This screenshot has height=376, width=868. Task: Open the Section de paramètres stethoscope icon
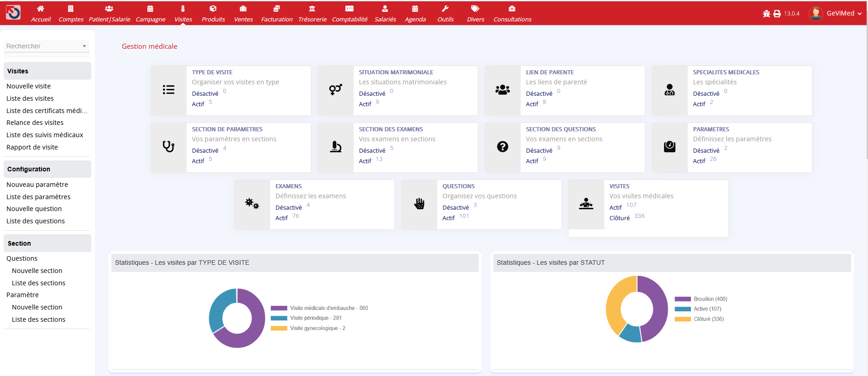pos(168,147)
